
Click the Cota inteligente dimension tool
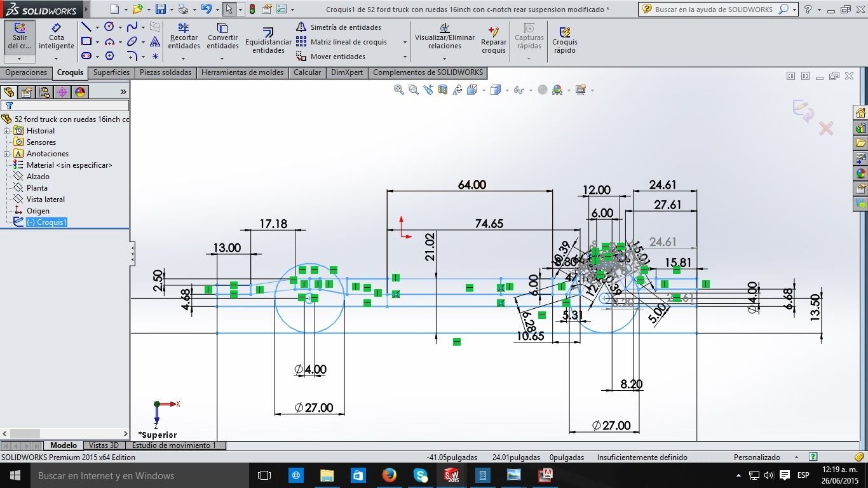click(57, 37)
